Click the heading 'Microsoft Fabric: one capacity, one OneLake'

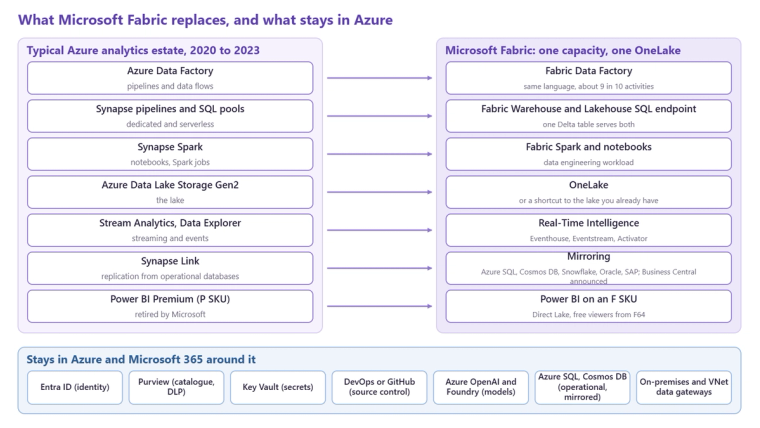[x=563, y=50]
